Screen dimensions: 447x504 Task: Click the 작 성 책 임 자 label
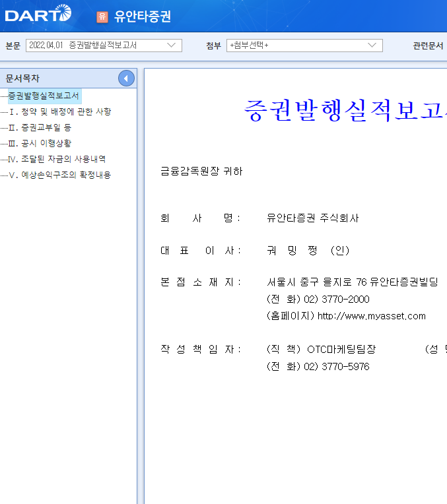[200, 349]
